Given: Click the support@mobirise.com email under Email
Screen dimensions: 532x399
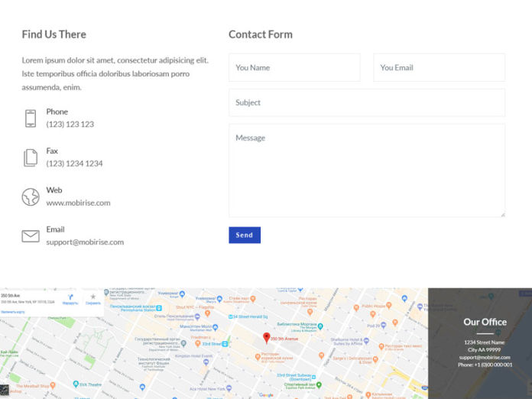Looking at the screenshot, I should click(x=85, y=242).
